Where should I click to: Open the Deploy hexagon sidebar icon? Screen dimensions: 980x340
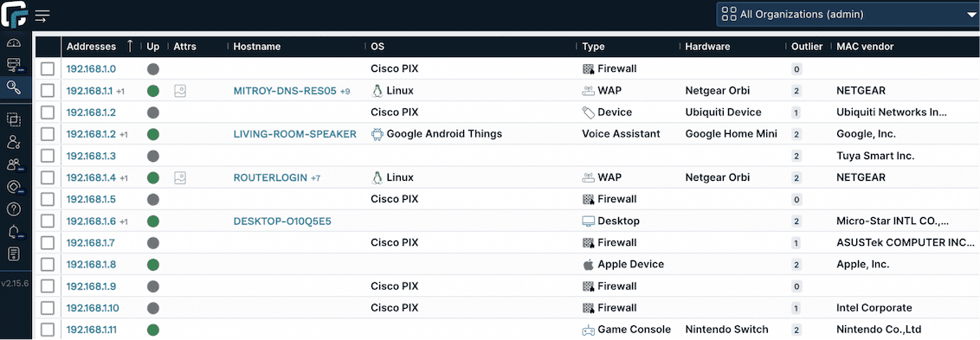pos(15,186)
